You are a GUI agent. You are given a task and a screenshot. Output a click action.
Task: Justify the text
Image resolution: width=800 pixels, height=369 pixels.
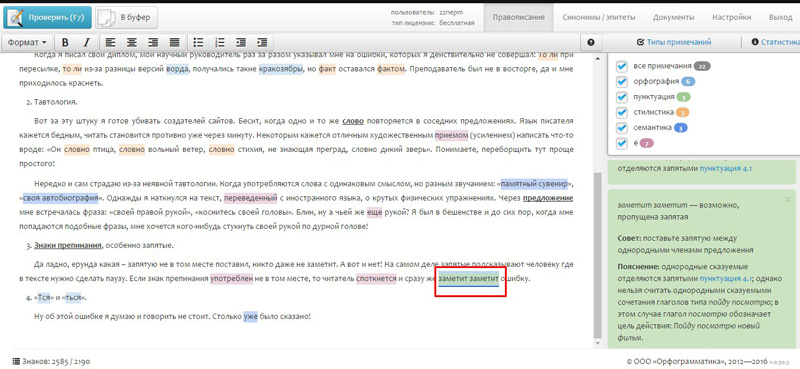(x=174, y=42)
